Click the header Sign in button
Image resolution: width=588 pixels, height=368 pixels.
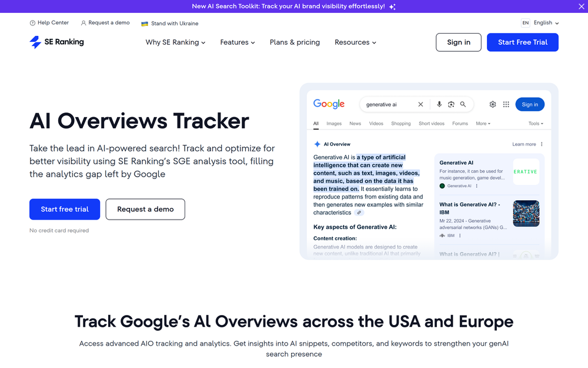(458, 42)
